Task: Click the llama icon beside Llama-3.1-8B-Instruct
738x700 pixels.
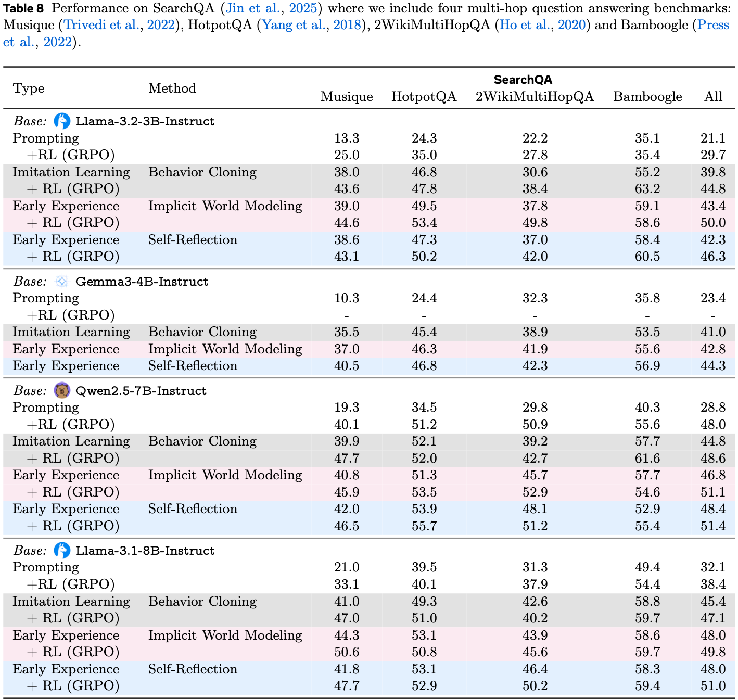Action: (x=62, y=550)
